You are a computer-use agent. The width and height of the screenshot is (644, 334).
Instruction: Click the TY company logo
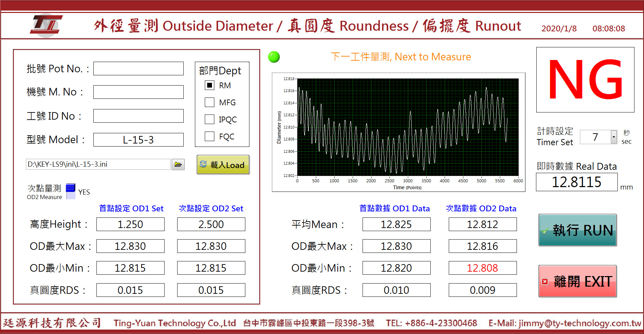pyautogui.click(x=46, y=25)
